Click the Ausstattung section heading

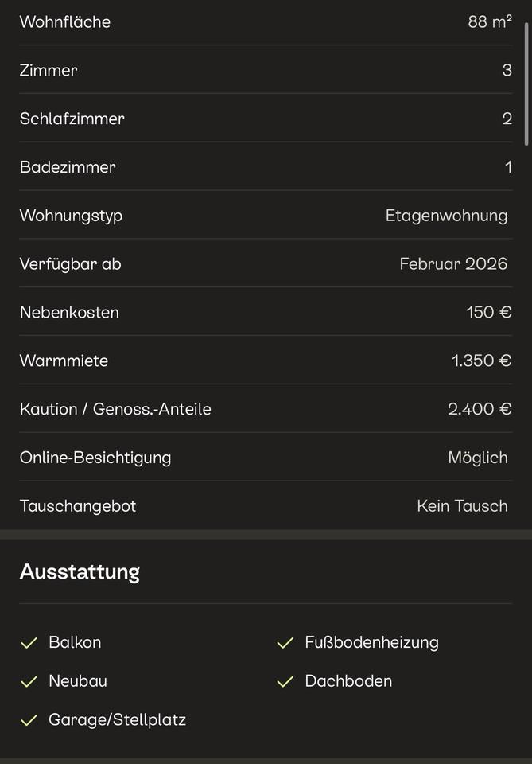(80, 571)
